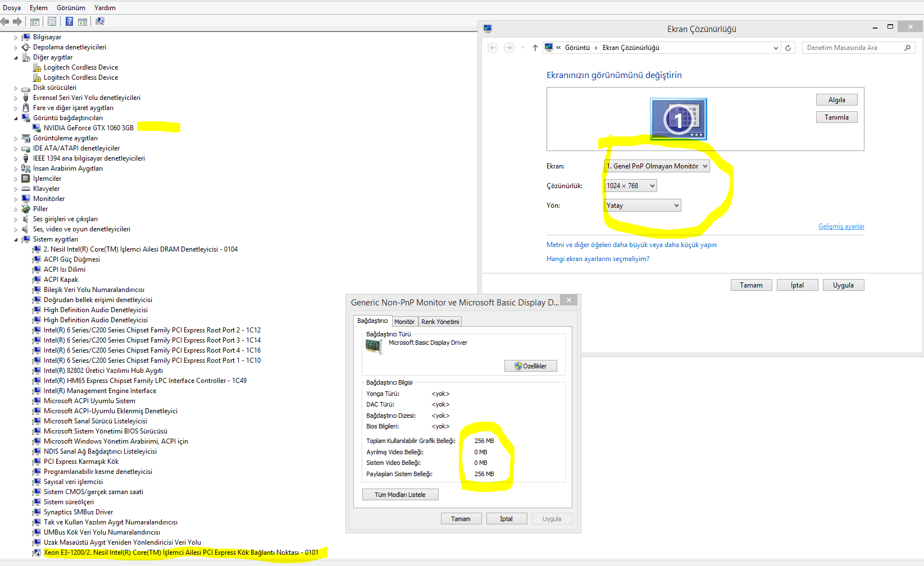This screenshot has height=566, width=924.
Task: Open the Dosya menu
Action: coord(12,8)
